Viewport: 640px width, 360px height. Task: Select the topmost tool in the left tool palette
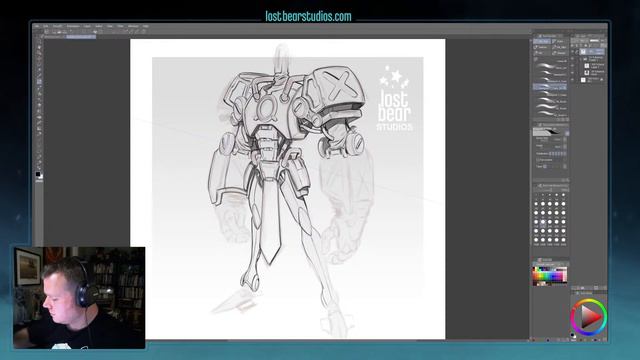coord(39,41)
